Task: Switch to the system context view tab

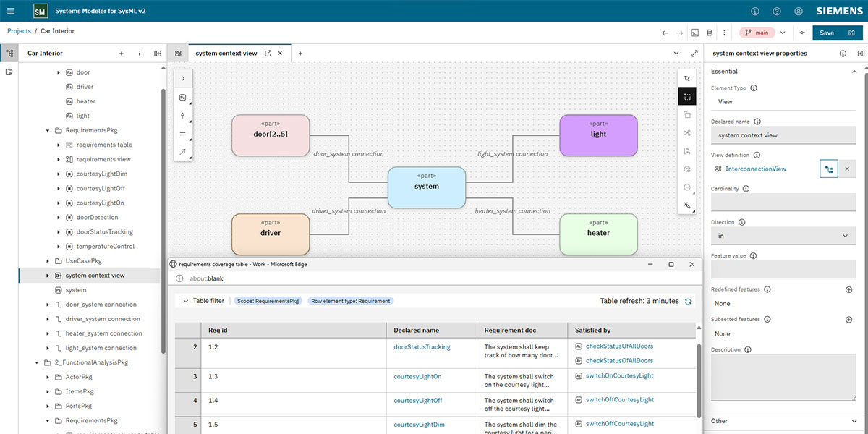Action: click(226, 53)
